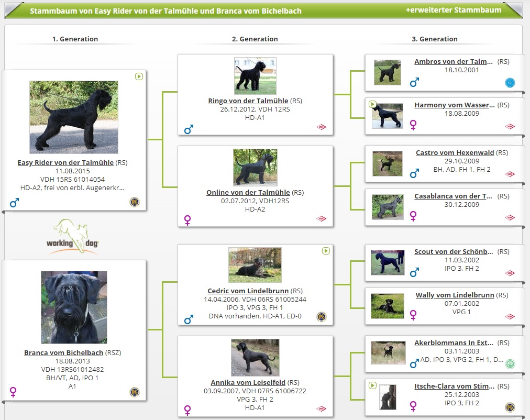This screenshot has height=420, width=530.
Task: Open Scout von der Schönb... link
Action: [454, 252]
